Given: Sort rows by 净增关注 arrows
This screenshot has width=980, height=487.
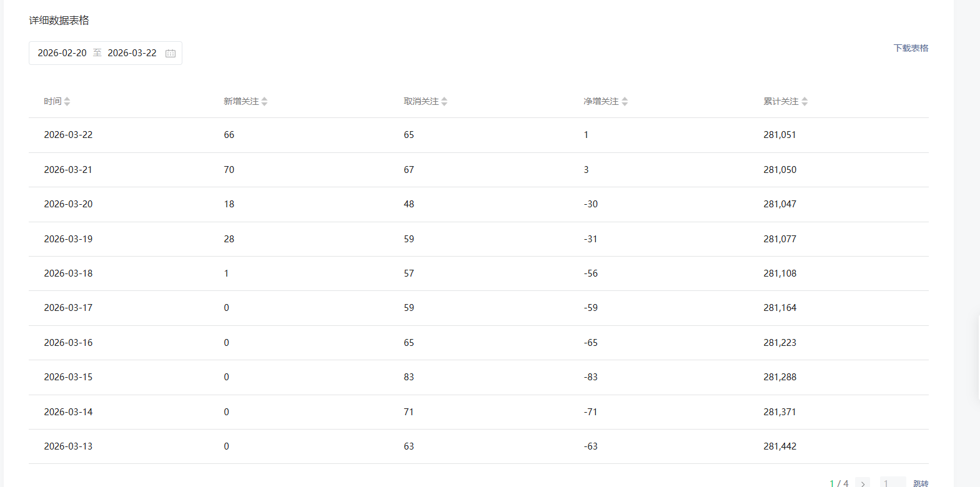Looking at the screenshot, I should point(625,102).
